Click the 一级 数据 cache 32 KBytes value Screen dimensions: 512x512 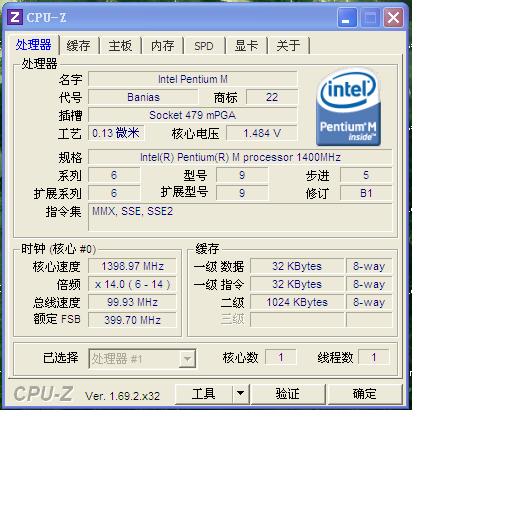[x=297, y=266]
